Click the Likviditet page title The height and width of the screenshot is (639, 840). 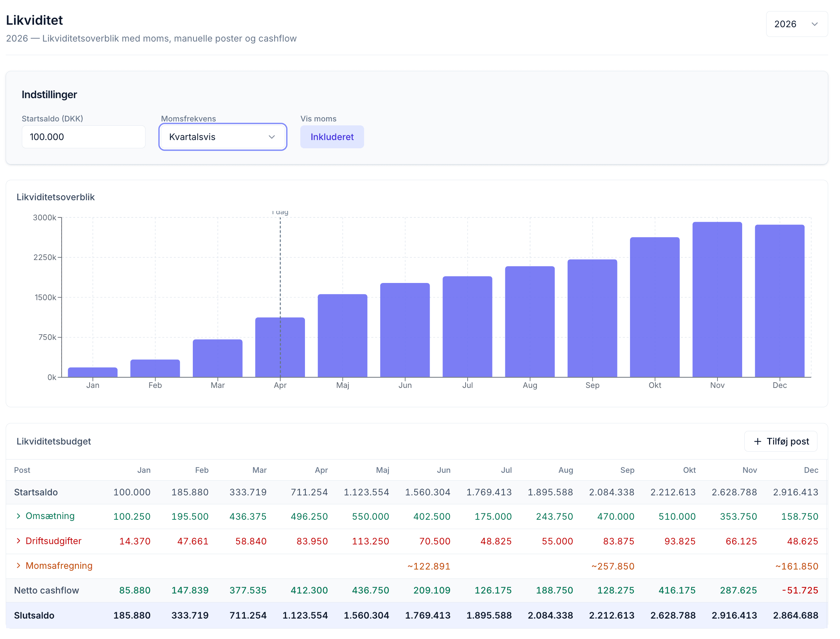pyautogui.click(x=35, y=20)
